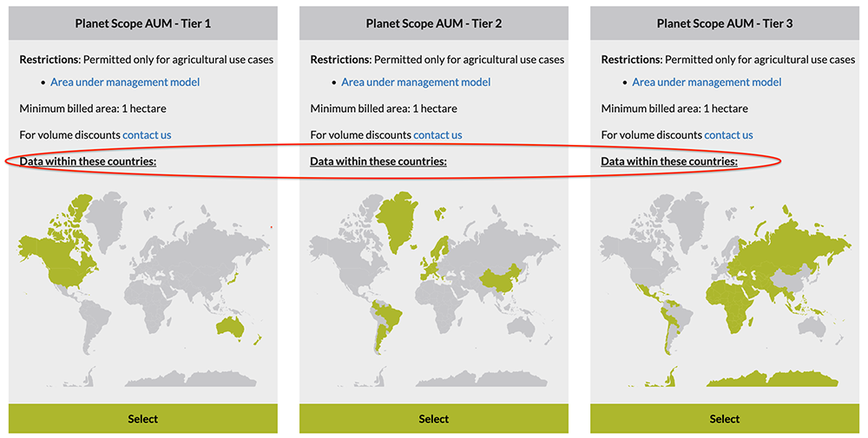The height and width of the screenshot is (438, 868).
Task: Click the Planet Scope AUM - Tier 3 header
Action: (725, 23)
